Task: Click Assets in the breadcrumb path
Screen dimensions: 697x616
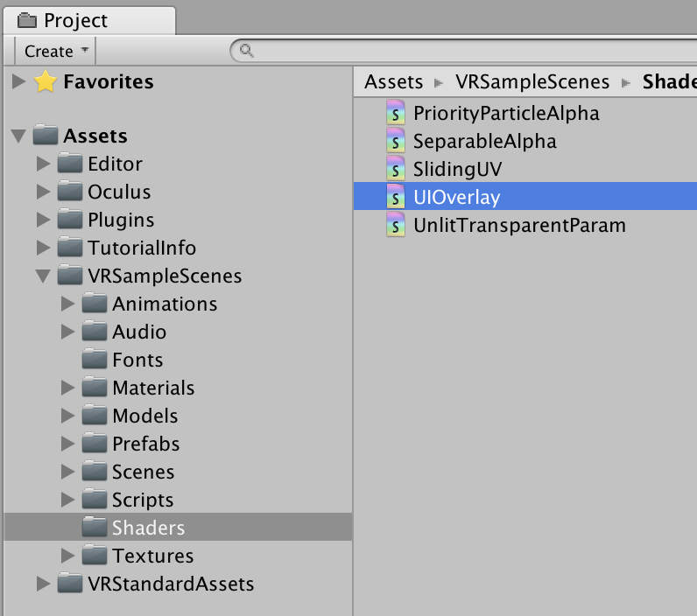Action: click(x=394, y=82)
